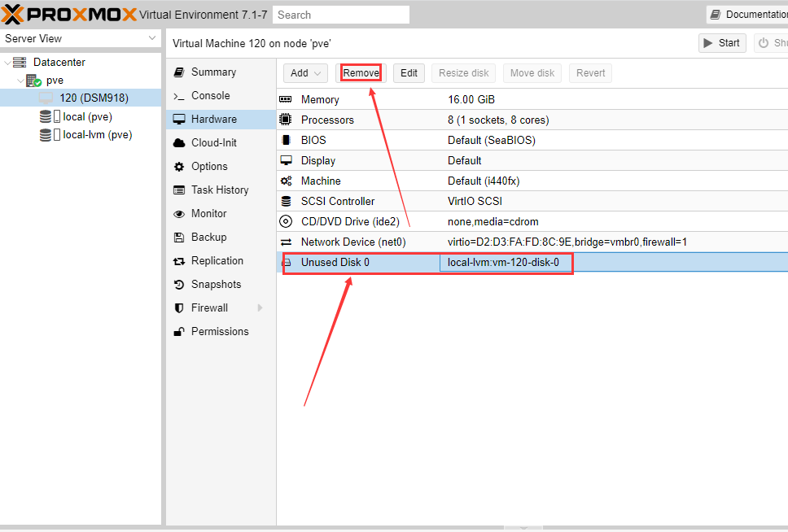The width and height of the screenshot is (788, 532).
Task: Select the SCSI Controller row
Action: [532, 202]
